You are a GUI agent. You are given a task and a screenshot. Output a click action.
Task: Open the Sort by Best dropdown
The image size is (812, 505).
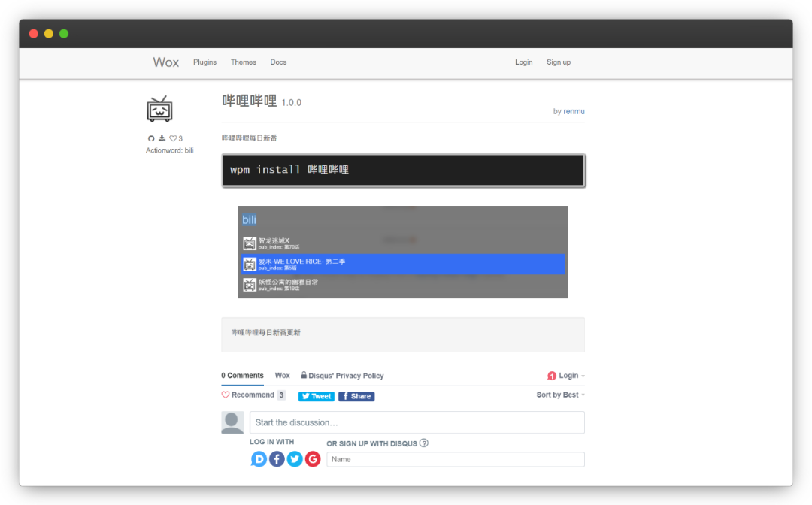coord(560,395)
